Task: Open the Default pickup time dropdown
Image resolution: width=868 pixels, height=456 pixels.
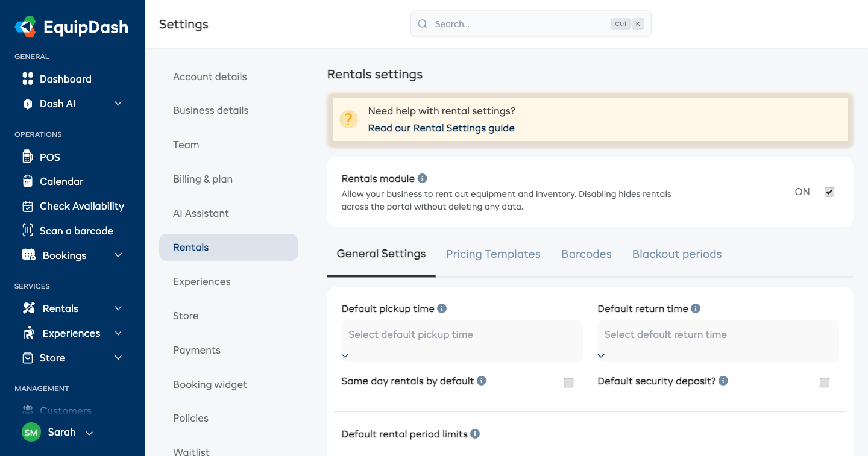Action: click(x=462, y=341)
